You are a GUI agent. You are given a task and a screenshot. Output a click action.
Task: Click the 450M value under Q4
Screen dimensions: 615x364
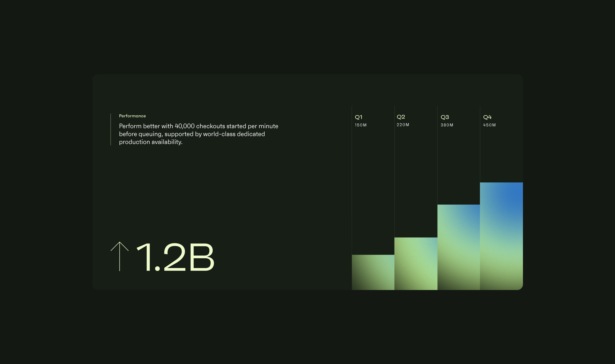[489, 125]
